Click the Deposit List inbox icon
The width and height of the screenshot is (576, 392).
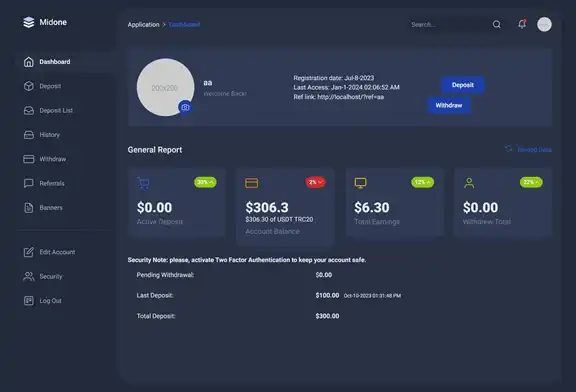29,110
